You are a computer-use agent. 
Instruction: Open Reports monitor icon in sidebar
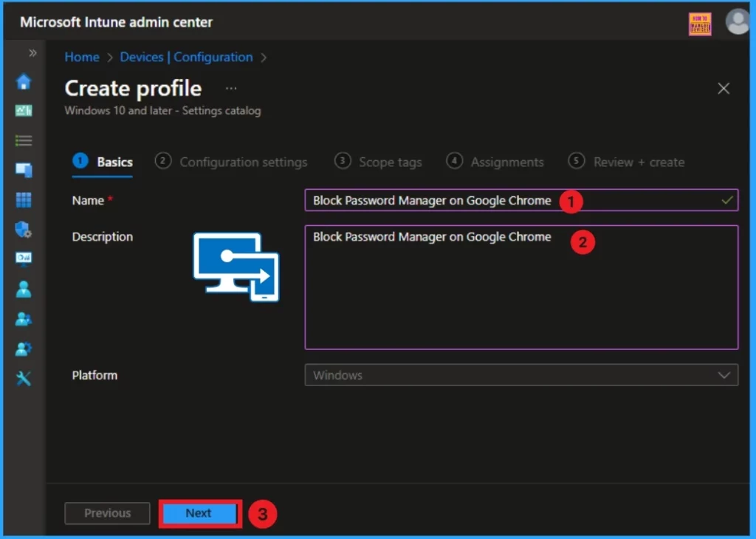24,258
